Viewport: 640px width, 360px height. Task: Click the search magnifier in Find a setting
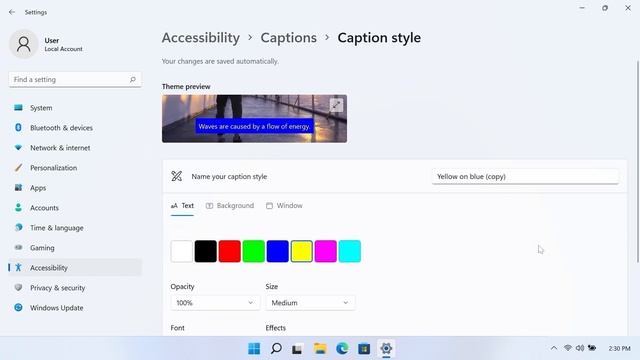pyautogui.click(x=133, y=80)
